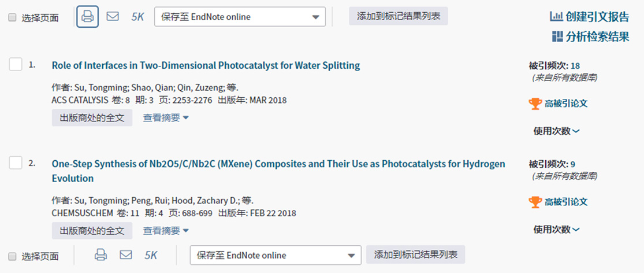Open the top 保存至 EndNote online dropdown
The image size is (644, 273).
pyautogui.click(x=240, y=17)
